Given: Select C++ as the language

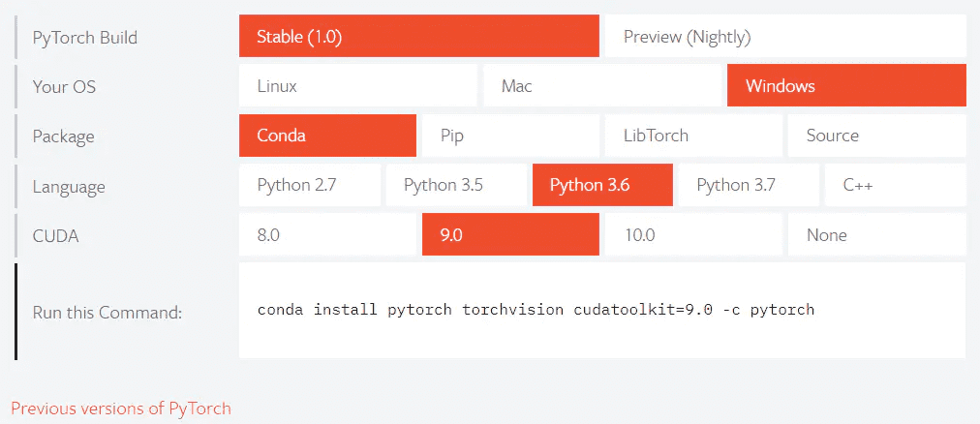Looking at the screenshot, I should click(896, 185).
